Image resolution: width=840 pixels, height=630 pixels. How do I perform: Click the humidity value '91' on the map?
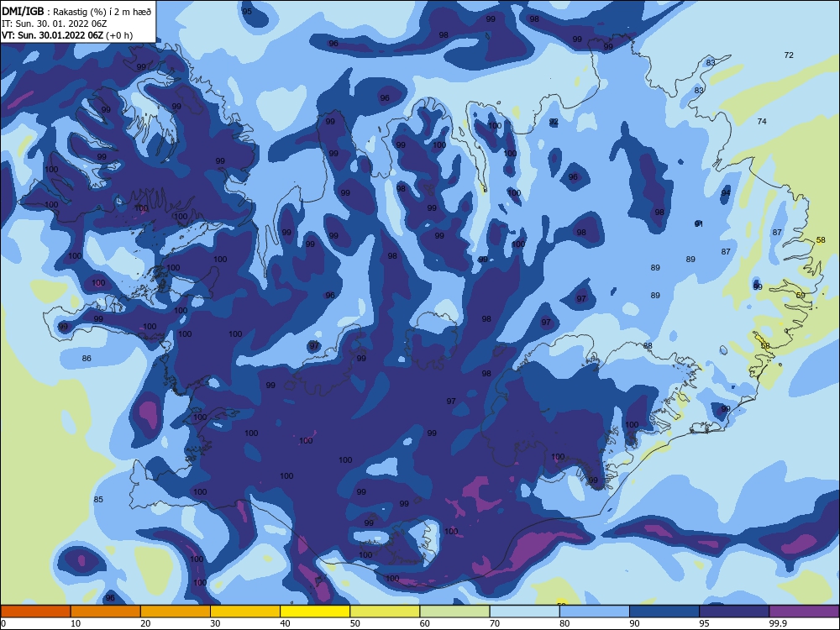(x=699, y=224)
